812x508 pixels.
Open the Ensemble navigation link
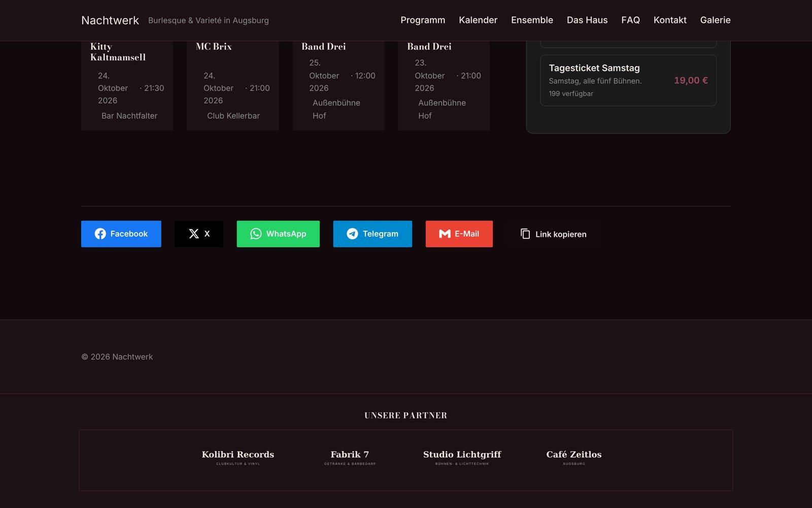click(x=532, y=20)
